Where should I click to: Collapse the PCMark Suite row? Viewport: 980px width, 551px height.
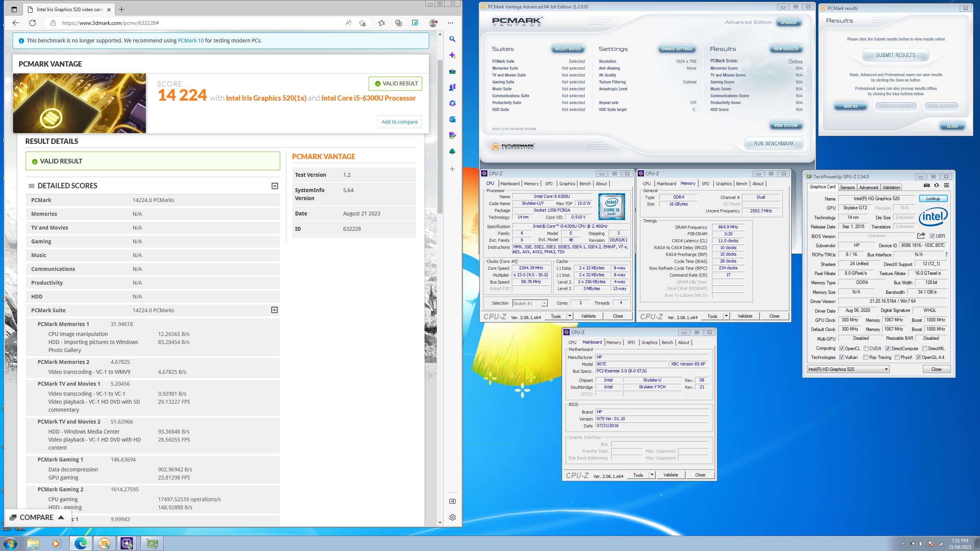coord(274,310)
